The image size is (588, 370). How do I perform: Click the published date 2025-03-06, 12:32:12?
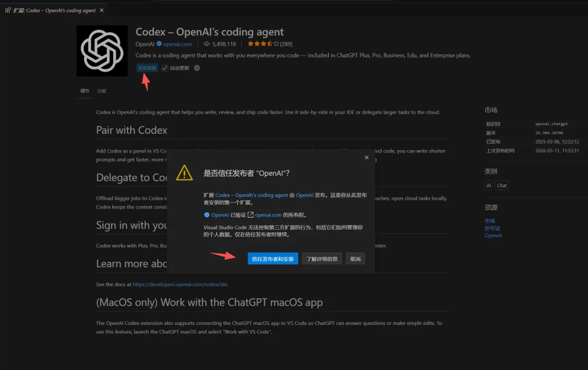pos(558,141)
